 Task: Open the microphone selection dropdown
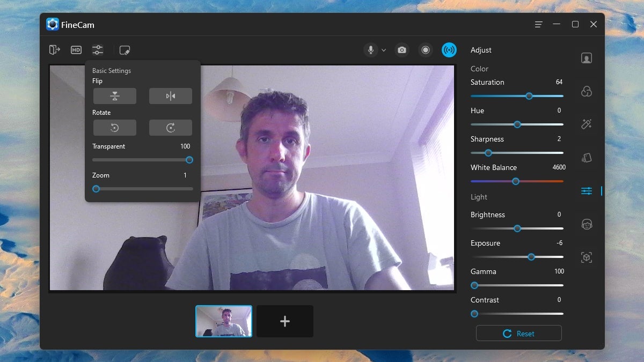point(383,50)
